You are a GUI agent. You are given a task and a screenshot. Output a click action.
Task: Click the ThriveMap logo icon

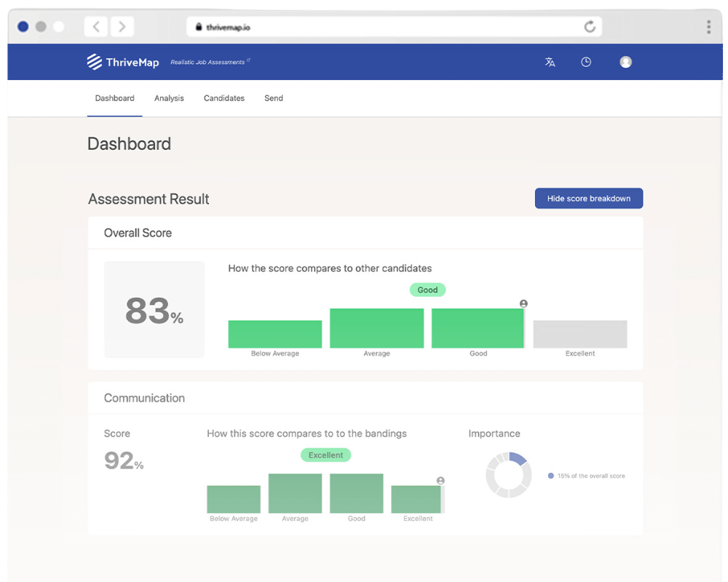pos(94,62)
